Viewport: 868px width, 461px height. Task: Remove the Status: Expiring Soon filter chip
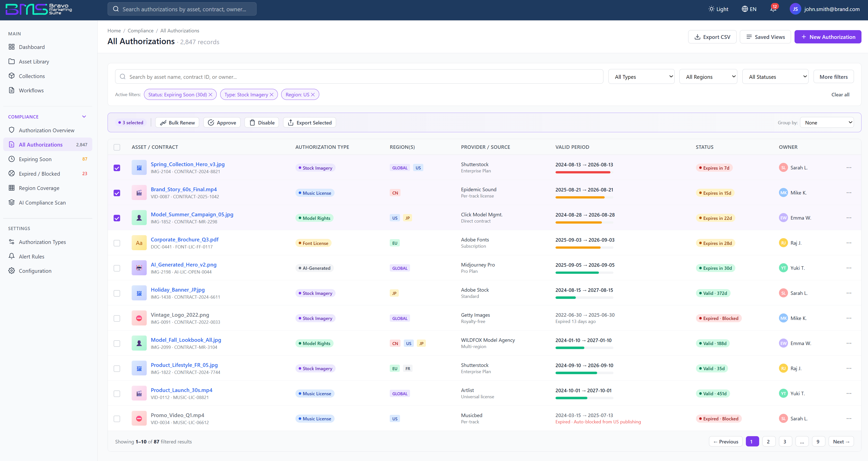[211, 95]
